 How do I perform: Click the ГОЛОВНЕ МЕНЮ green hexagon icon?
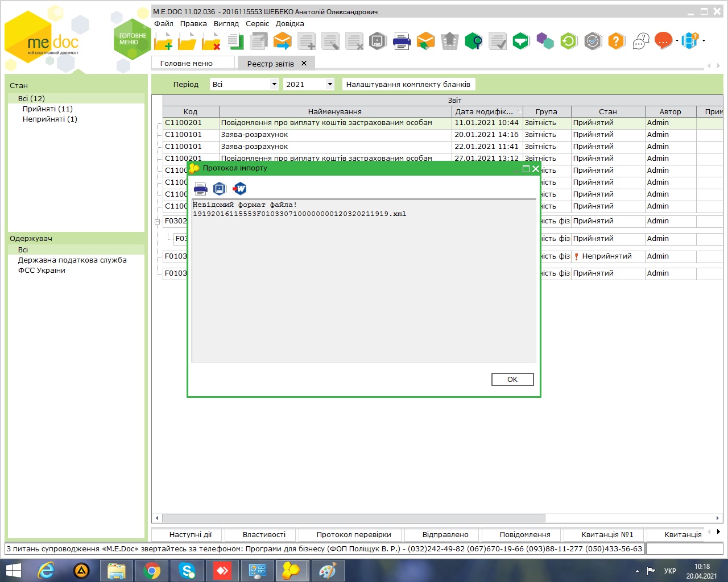coord(132,39)
